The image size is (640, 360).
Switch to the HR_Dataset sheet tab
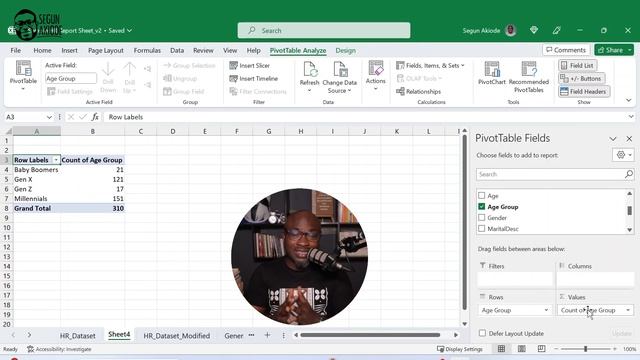pyautogui.click(x=78, y=336)
